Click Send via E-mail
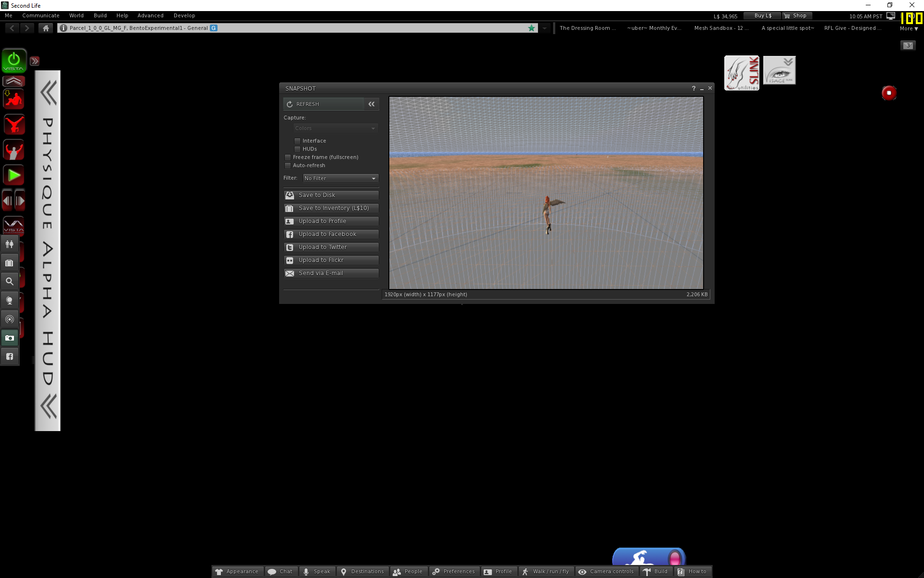Image resolution: width=924 pixels, height=578 pixels. pyautogui.click(x=331, y=273)
